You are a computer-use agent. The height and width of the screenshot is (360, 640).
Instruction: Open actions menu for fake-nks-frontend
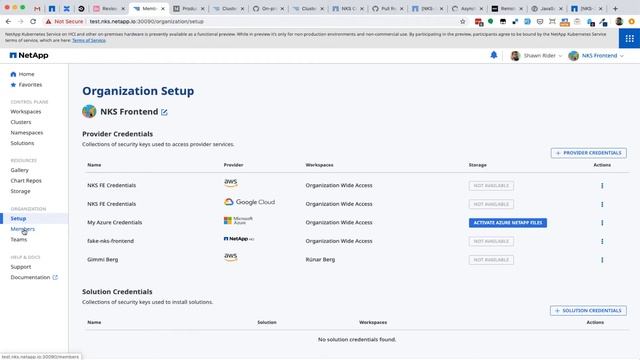coord(602,241)
